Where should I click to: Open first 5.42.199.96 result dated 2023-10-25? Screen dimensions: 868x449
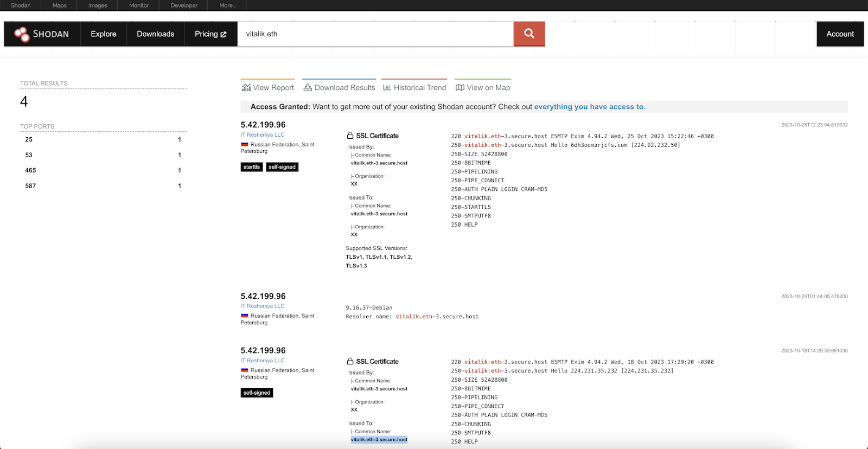pyautogui.click(x=263, y=125)
